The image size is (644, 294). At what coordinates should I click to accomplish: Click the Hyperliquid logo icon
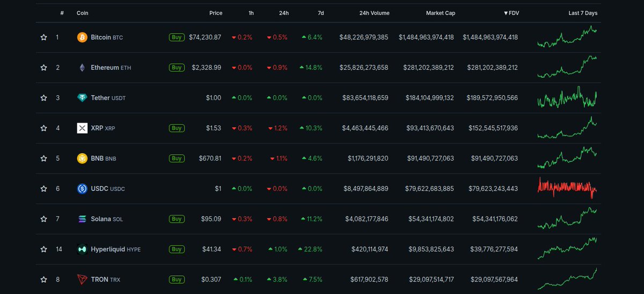pos(82,249)
